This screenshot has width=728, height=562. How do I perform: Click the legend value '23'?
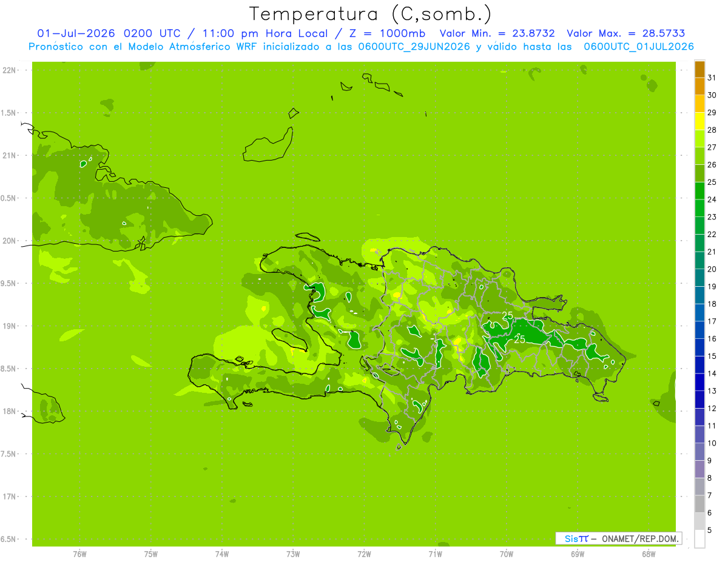(x=712, y=217)
